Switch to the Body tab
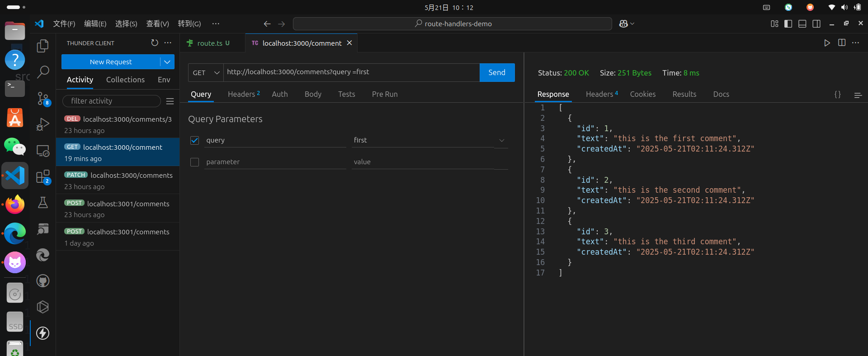The height and width of the screenshot is (356, 868). point(313,94)
